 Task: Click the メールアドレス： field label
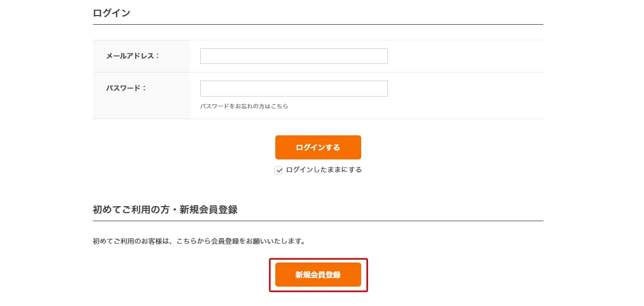133,55
